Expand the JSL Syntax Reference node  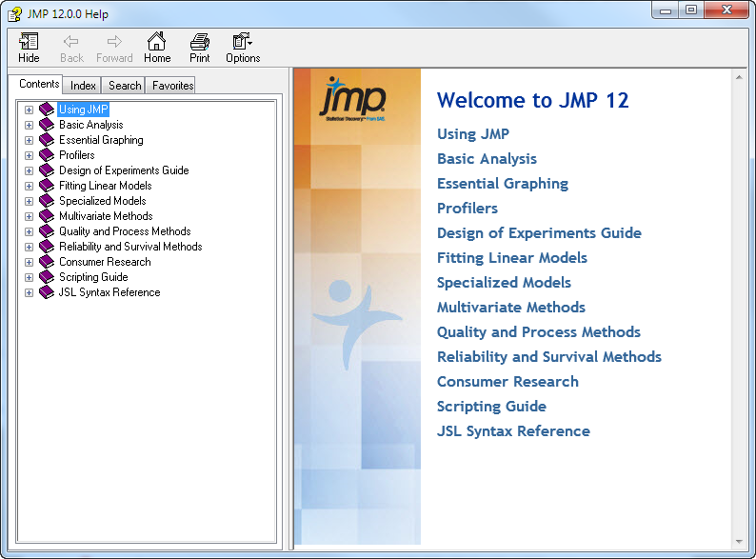click(x=29, y=292)
